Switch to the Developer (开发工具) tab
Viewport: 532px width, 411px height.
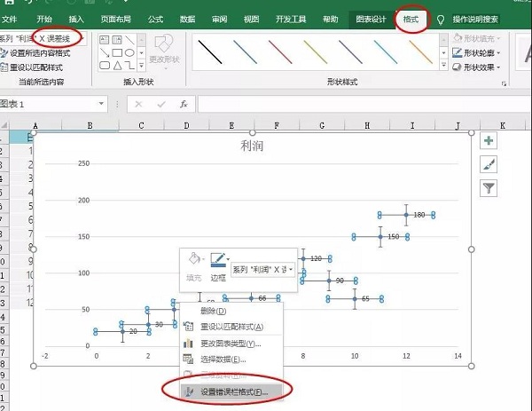click(x=291, y=20)
